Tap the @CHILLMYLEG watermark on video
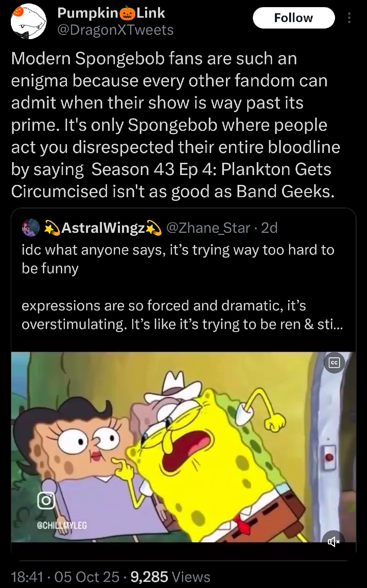This screenshot has width=367, height=588. pos(62,525)
